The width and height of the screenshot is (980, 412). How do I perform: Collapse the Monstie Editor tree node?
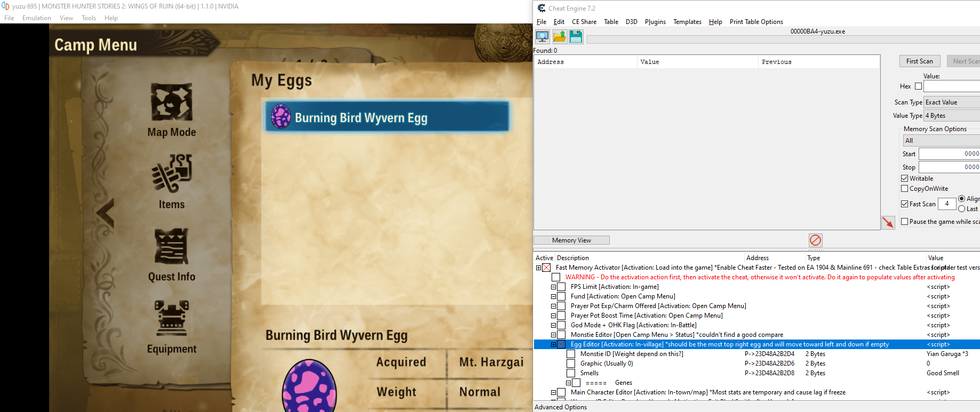[554, 335]
